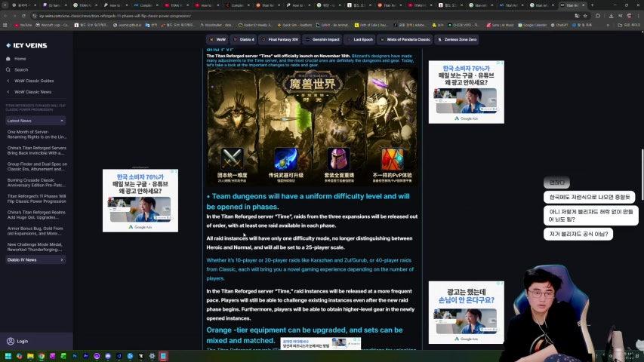Click the Google Ads banner beside sidebar
644x362 pixels.
[x=140, y=201]
